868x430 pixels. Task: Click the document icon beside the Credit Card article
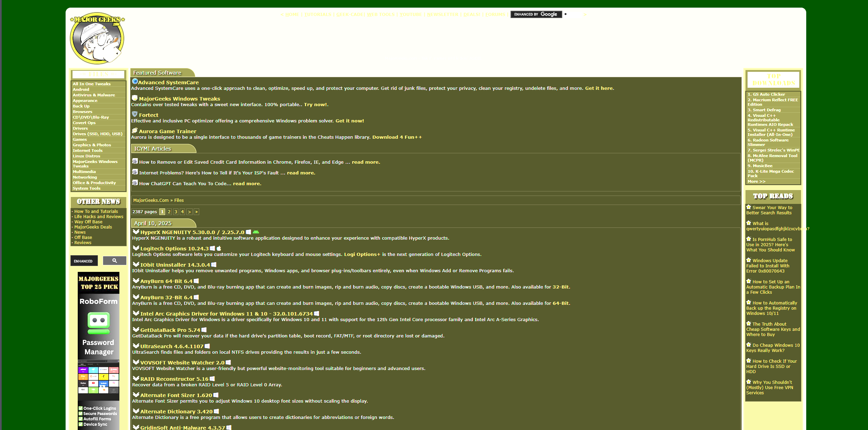135,161
